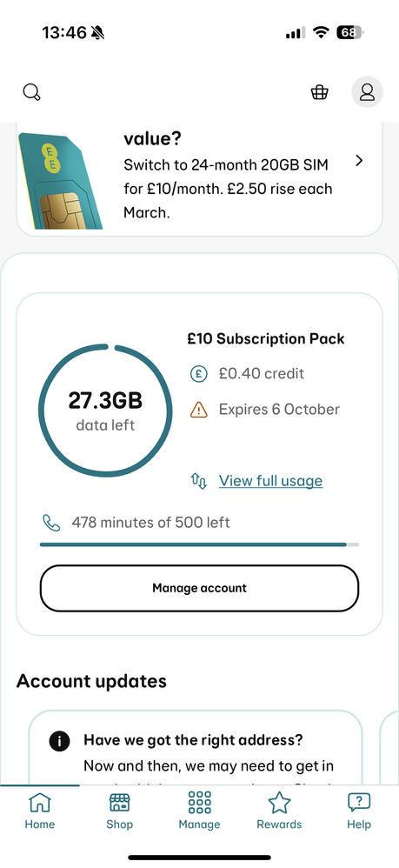This screenshot has width=399, height=868.
Task: Switch to the Shop tab
Action: pos(120,811)
